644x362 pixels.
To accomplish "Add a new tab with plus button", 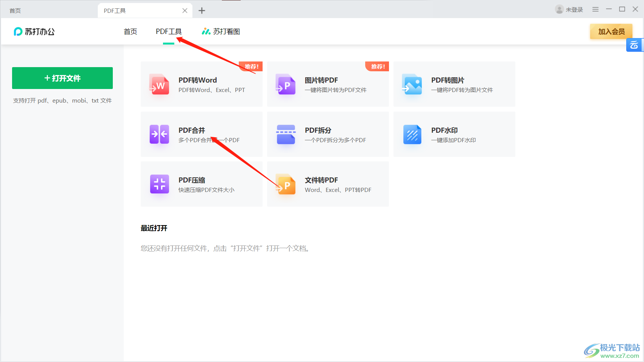I will [x=202, y=11].
